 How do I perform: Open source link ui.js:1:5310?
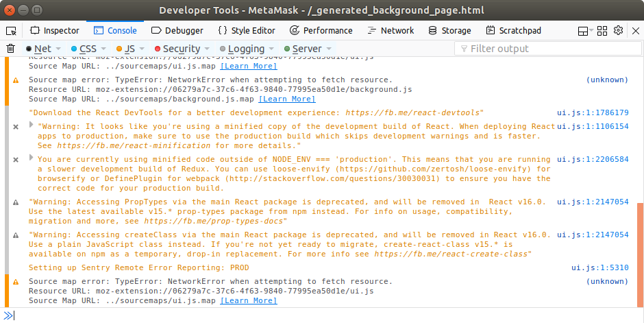point(599,267)
